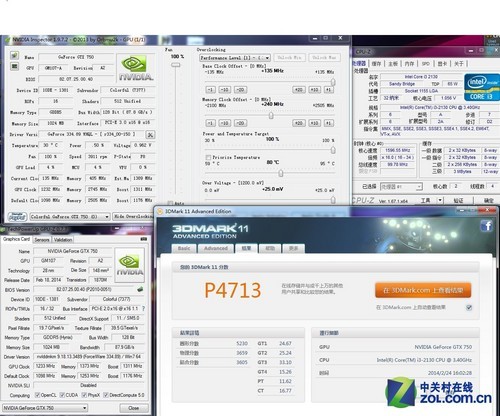The width and height of the screenshot is (500, 416).
Task: Click the Intel Core i3 logo in CPU-Z
Action: pyautogui.click(x=482, y=87)
